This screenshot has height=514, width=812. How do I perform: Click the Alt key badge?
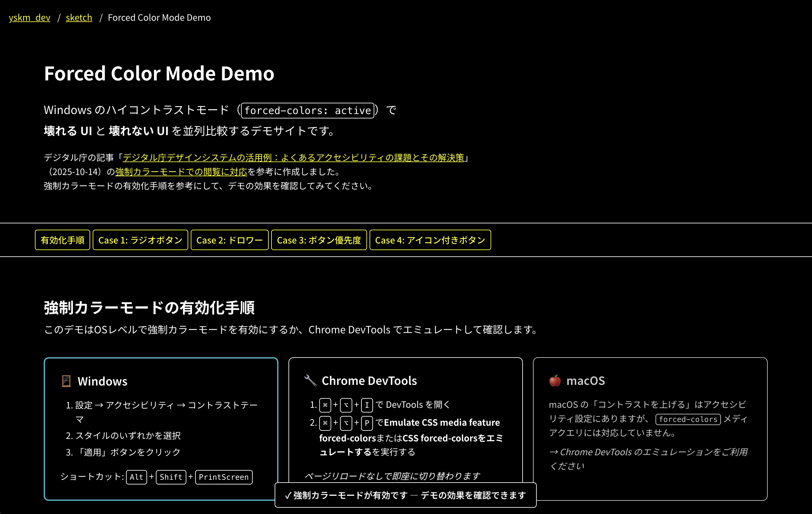(136, 477)
